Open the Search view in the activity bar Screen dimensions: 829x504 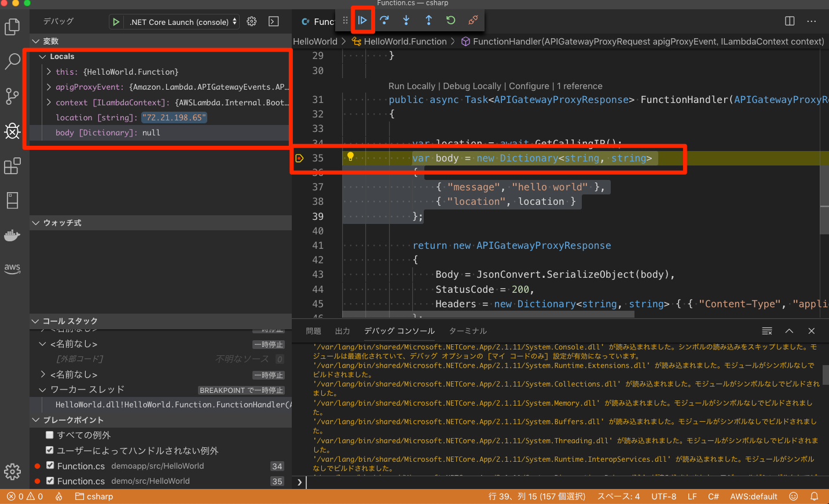12,61
